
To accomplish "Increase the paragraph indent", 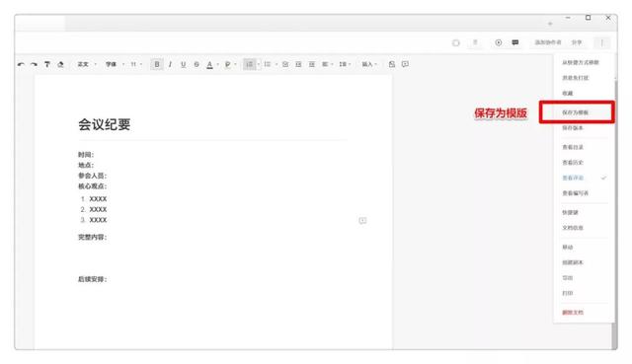I will click(312, 64).
